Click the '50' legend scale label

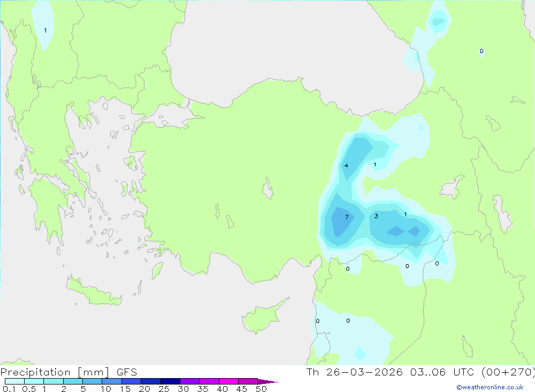(261, 389)
